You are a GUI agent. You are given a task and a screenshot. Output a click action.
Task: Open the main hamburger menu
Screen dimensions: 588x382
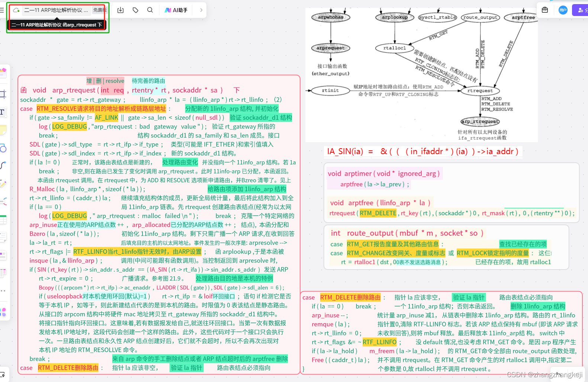[x=1, y=10]
